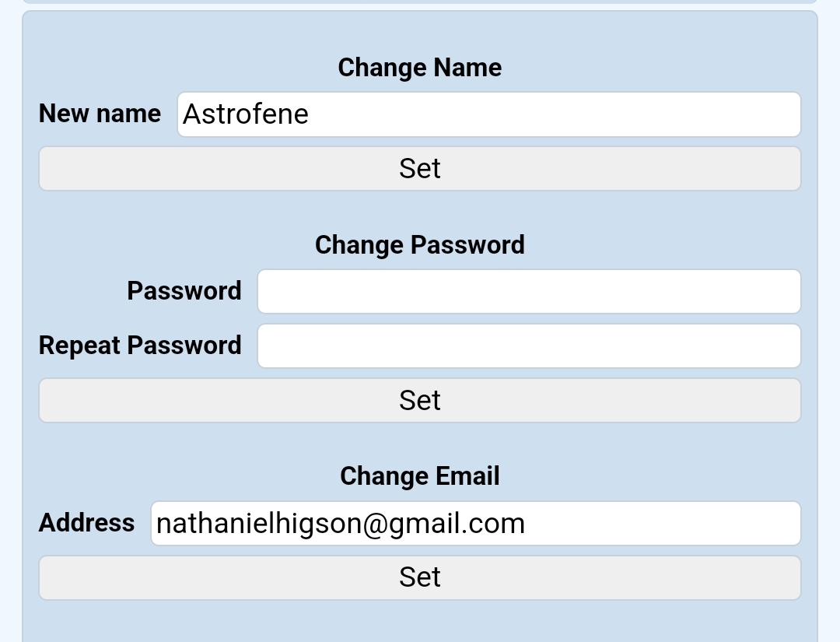
Task: Click the Change Email heading
Action: (x=420, y=476)
